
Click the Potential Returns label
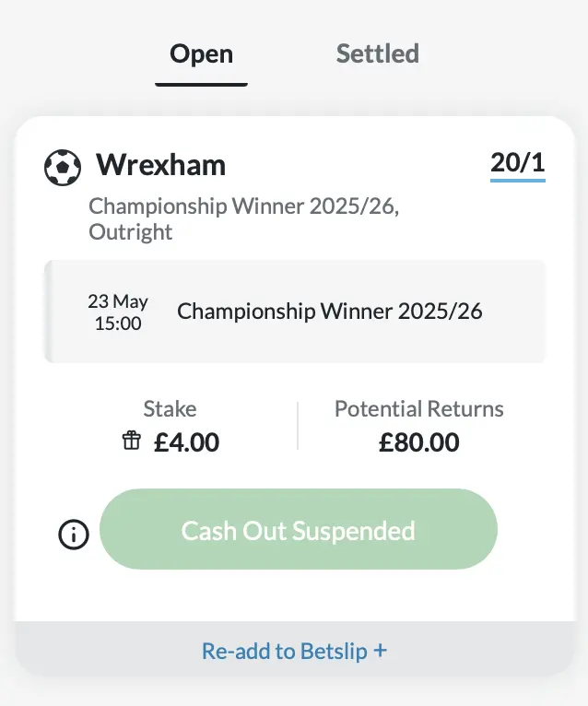(418, 409)
